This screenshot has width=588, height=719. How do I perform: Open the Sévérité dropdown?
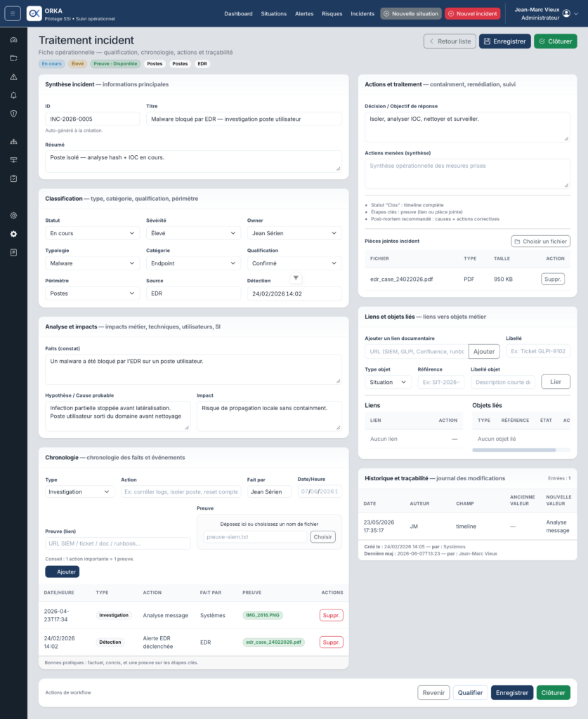[x=193, y=233]
